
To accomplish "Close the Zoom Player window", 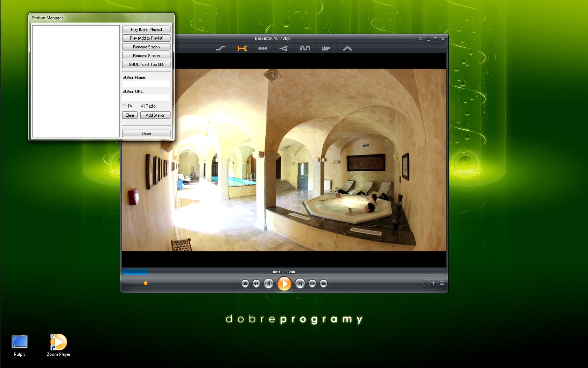I will click(x=443, y=39).
